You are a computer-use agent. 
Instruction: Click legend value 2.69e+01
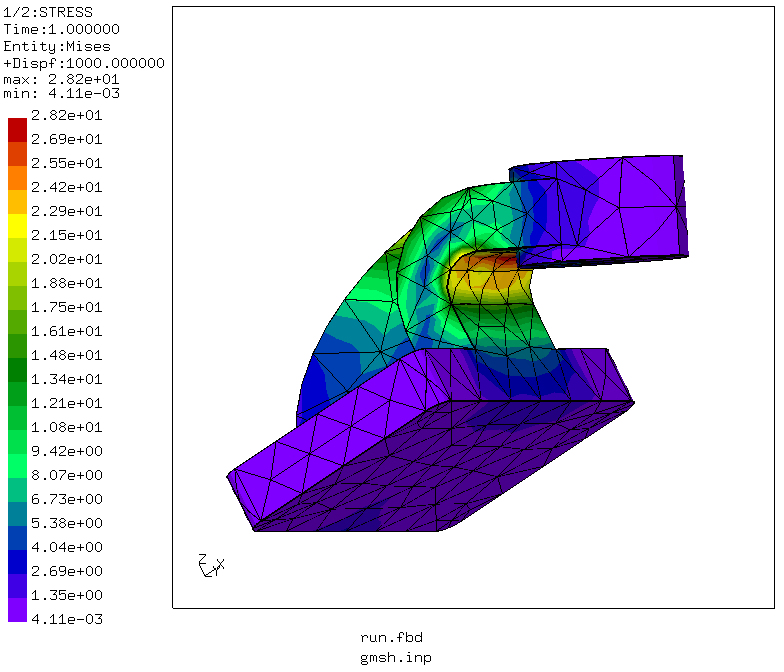click(66, 139)
